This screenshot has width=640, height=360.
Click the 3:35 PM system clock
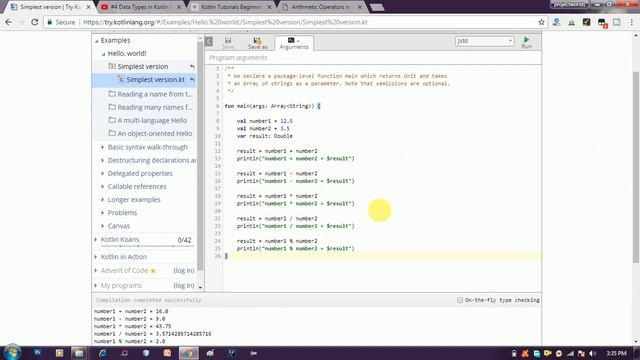pyautogui.click(x=616, y=353)
